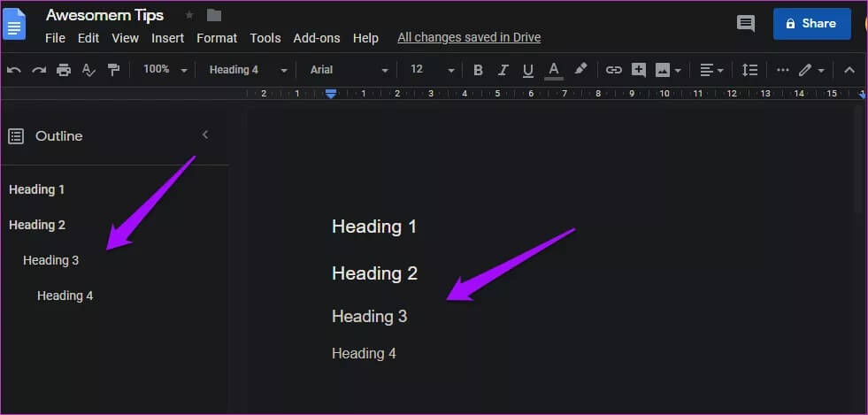The width and height of the screenshot is (868, 415).
Task: Close the document outline with left chevron
Action: (204, 134)
